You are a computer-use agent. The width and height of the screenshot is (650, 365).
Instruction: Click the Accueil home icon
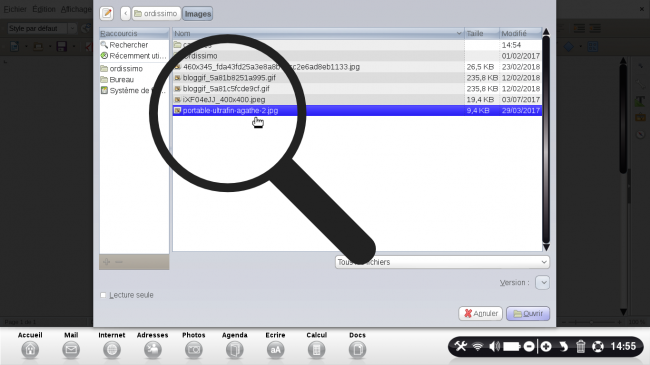[30, 350]
